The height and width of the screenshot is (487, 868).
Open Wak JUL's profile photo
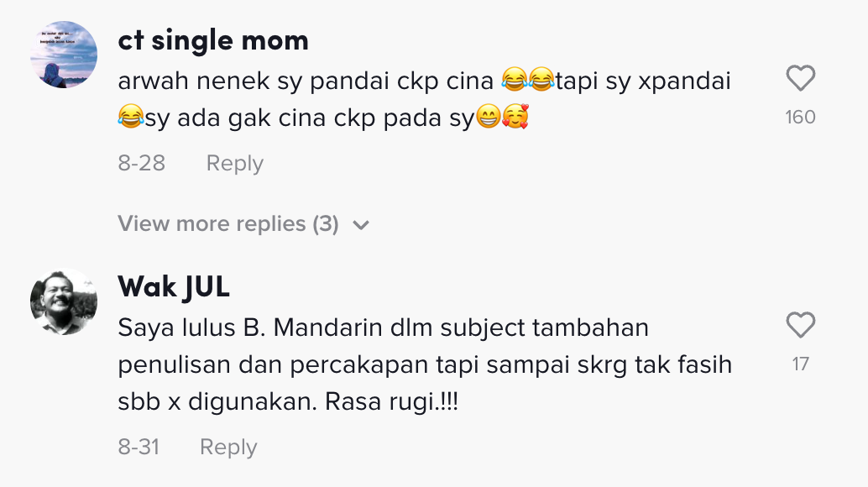click(64, 302)
